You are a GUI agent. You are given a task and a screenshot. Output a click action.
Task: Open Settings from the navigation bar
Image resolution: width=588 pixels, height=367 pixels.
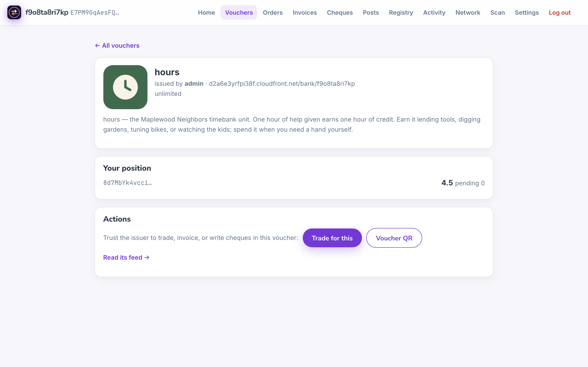[527, 12]
